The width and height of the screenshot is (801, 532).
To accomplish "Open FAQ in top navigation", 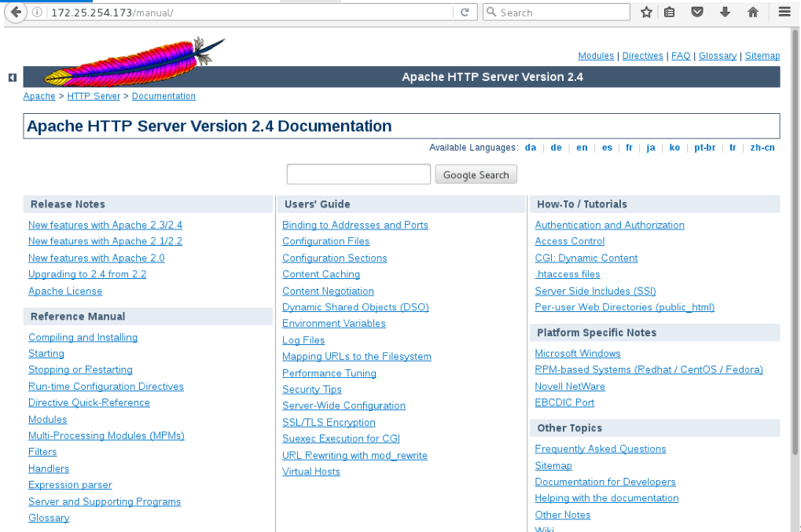I will (681, 56).
